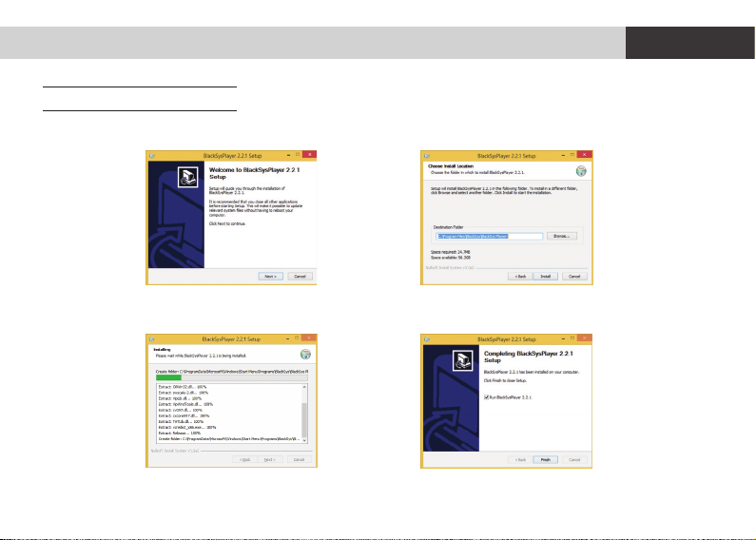Click disabled Back button in Completing window

(x=520, y=459)
